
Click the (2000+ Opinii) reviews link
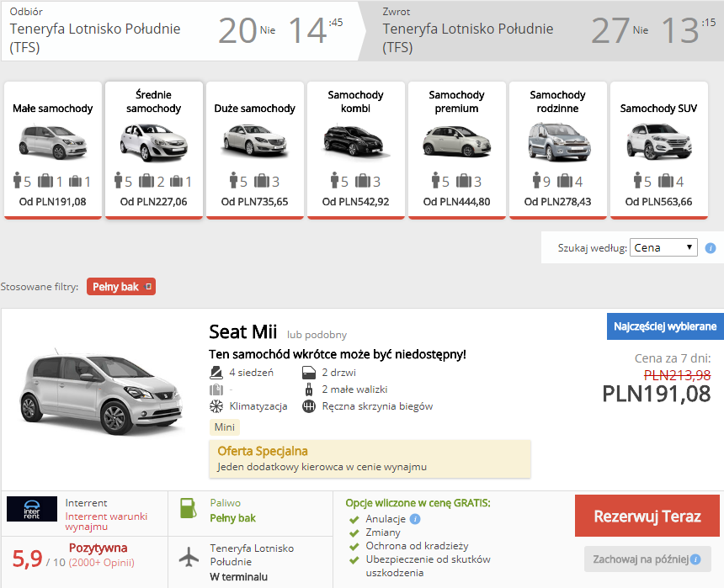pos(102,563)
